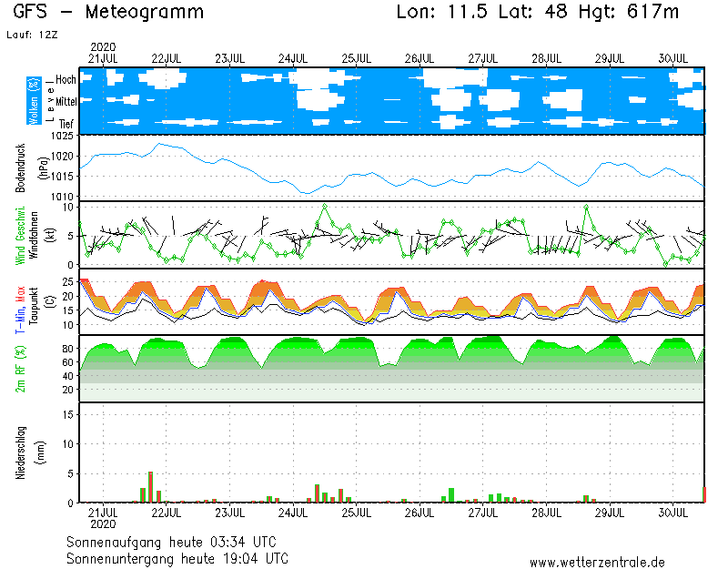Select "23JUL" on the top date axis
Viewport: 728px width, 569px height.
click(230, 58)
